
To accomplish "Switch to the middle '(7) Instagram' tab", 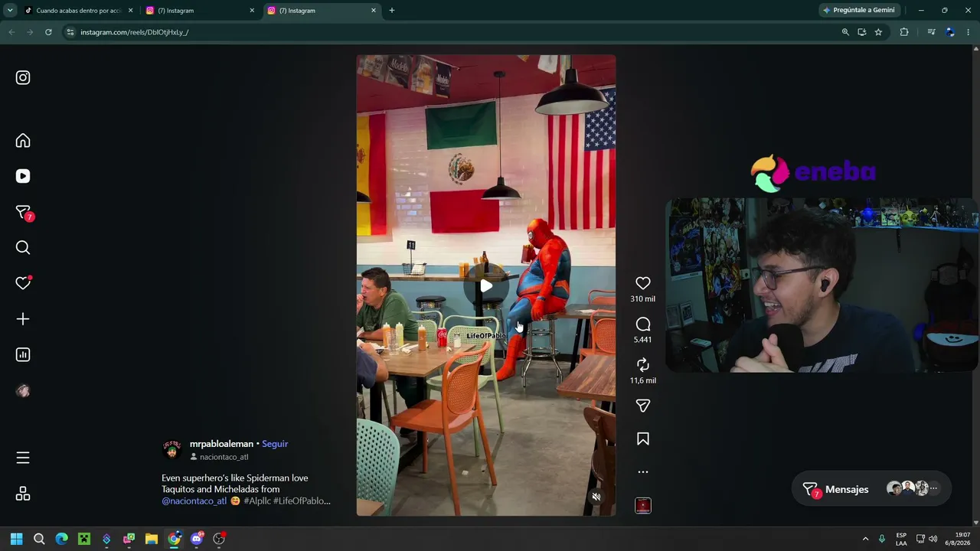I will [201, 11].
